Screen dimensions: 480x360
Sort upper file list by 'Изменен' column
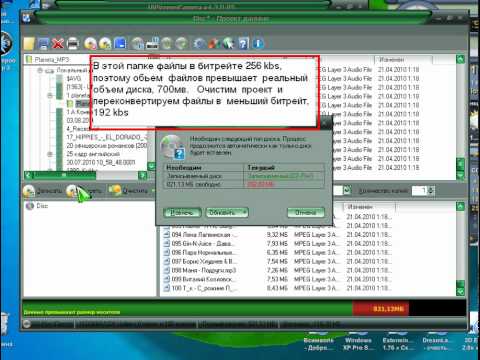[404, 60]
